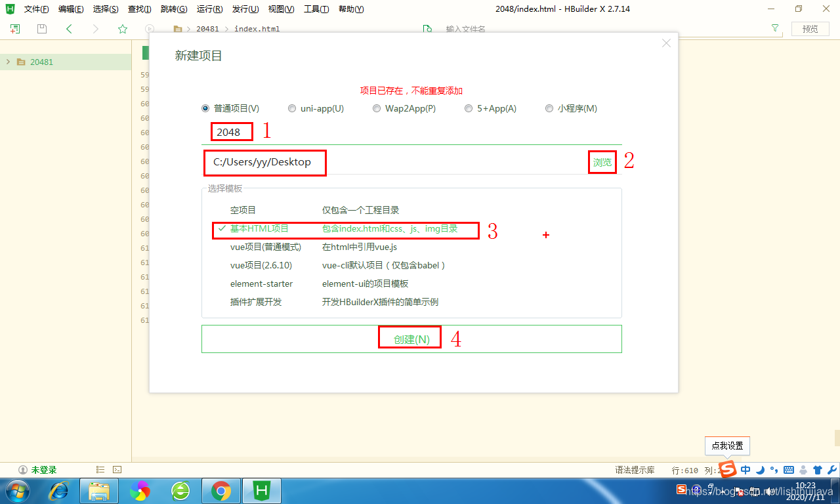The image size is (840, 504).
Task: Click the Sogou S logo on IME bar
Action: pyautogui.click(x=728, y=469)
